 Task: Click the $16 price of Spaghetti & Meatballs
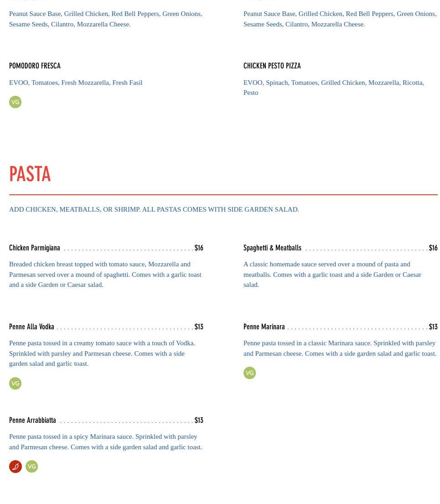(x=433, y=248)
